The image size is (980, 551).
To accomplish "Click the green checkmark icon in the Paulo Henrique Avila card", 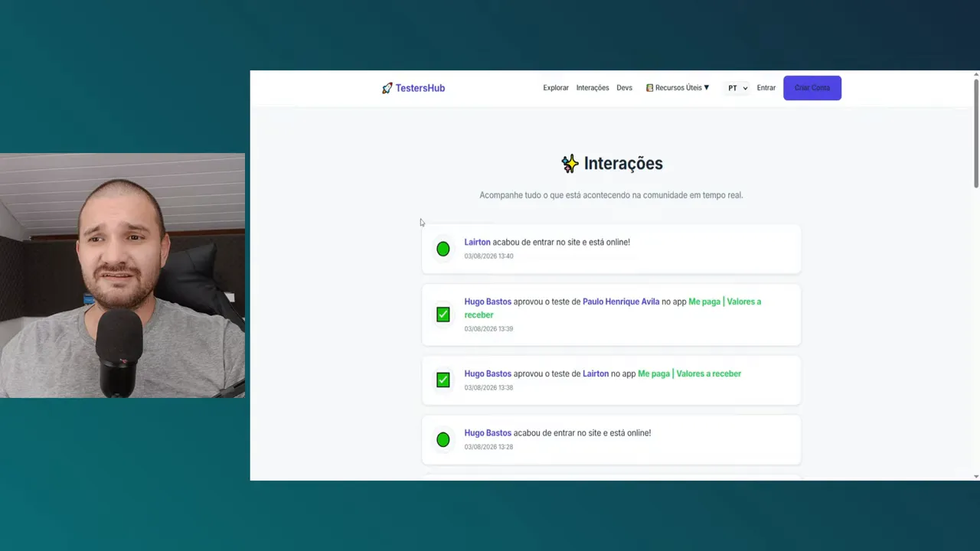I will click(443, 315).
